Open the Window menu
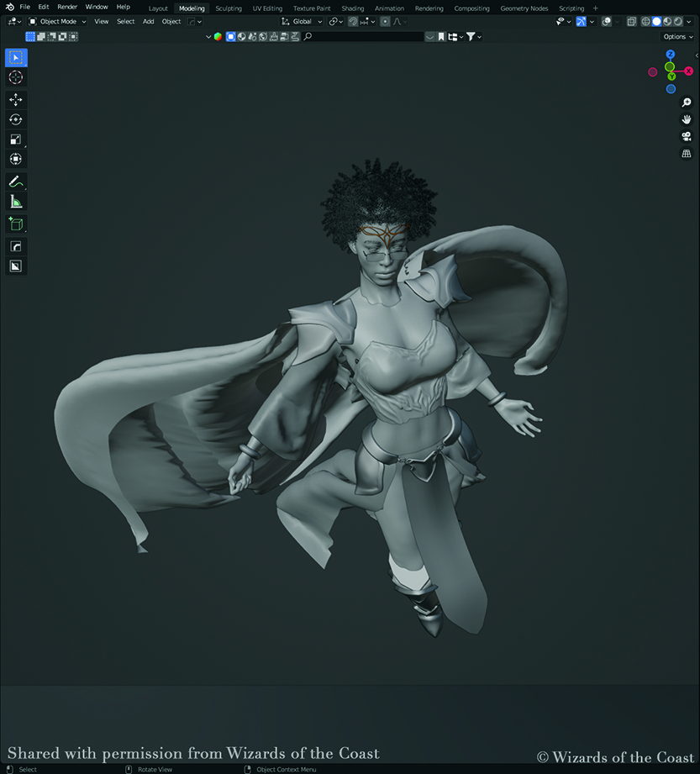Image resolution: width=700 pixels, height=774 pixels. (97, 7)
